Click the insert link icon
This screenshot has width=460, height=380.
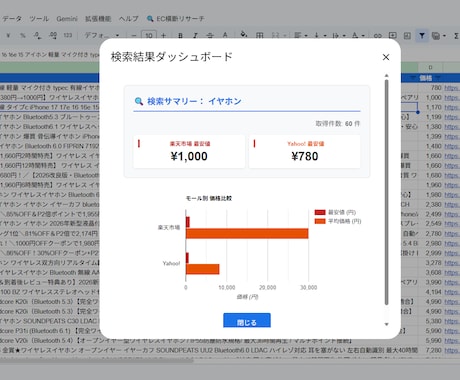click(x=377, y=35)
